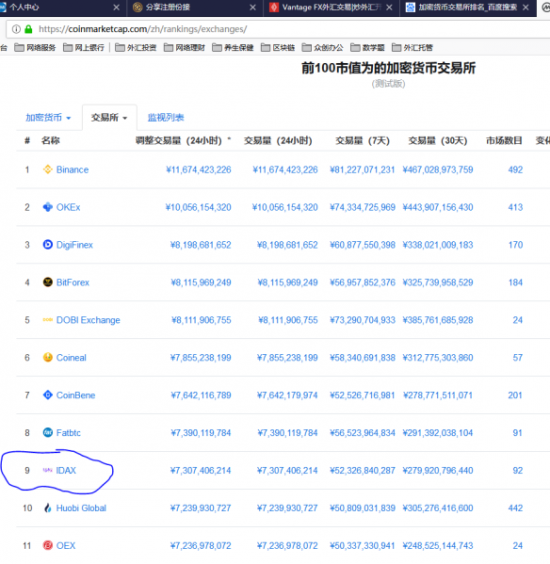Close the 个人中心 browser tab
The image size is (550, 564).
pos(116,7)
